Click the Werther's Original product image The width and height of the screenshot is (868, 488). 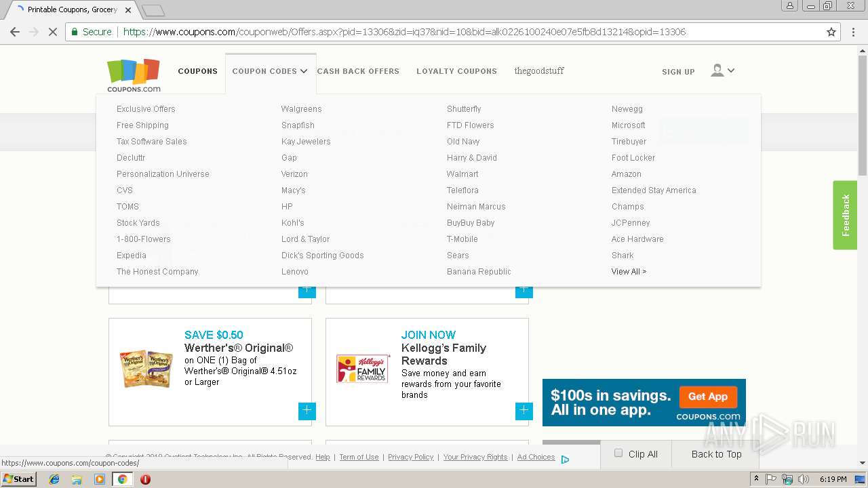click(x=146, y=369)
